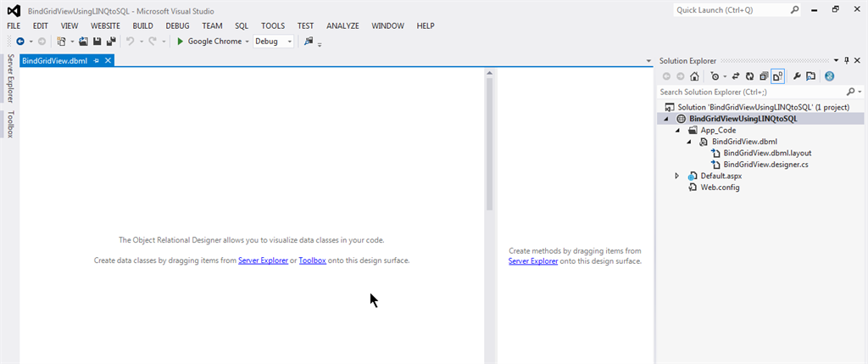This screenshot has width=868, height=364.
Task: Click the Sync with Active Document icon
Action: coord(737,76)
